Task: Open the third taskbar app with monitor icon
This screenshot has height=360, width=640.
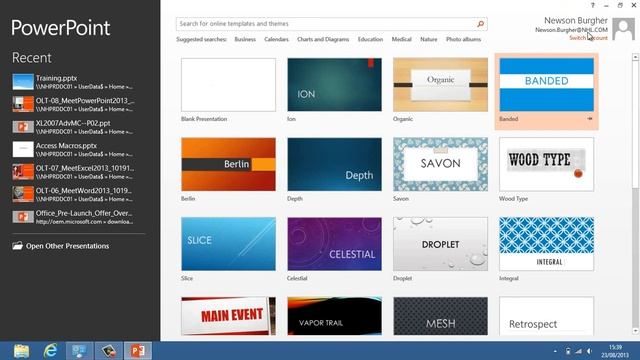Action: click(79, 351)
